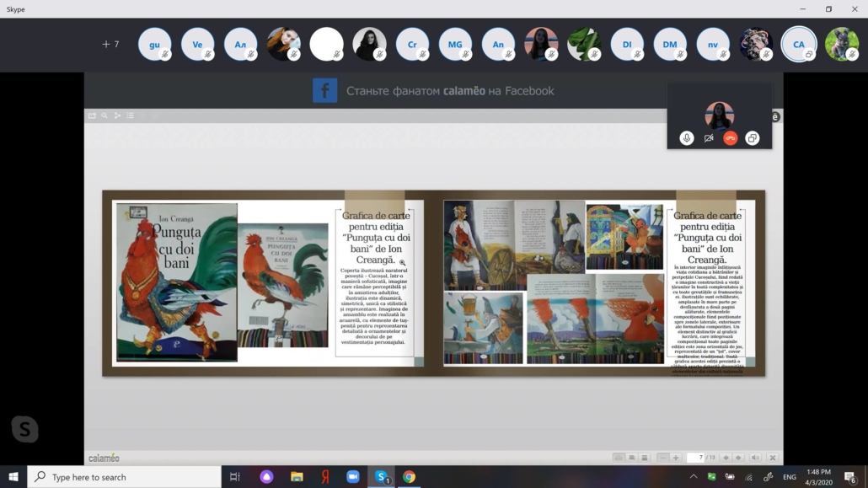Show the +7 additional participants
Viewport: 868px width, 488px height.
pyautogui.click(x=110, y=45)
